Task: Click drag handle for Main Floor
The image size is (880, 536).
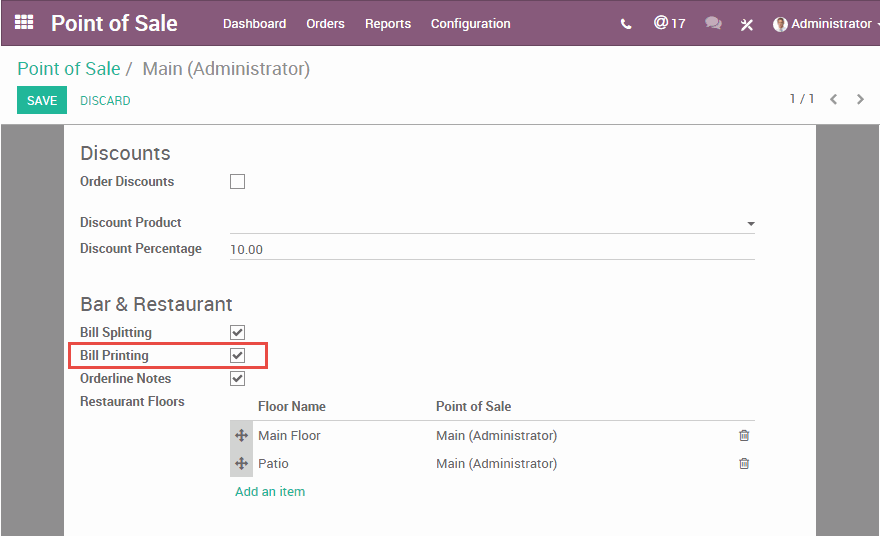Action: tap(241, 436)
